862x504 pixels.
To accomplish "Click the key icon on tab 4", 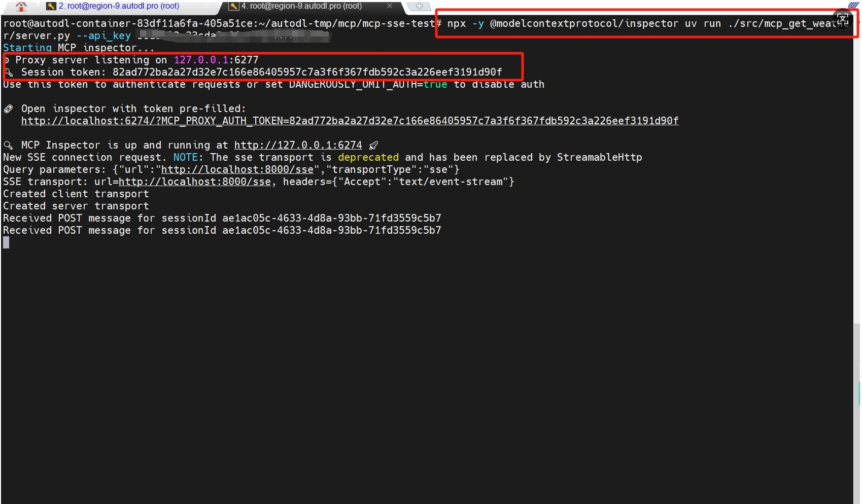I will click(x=233, y=6).
